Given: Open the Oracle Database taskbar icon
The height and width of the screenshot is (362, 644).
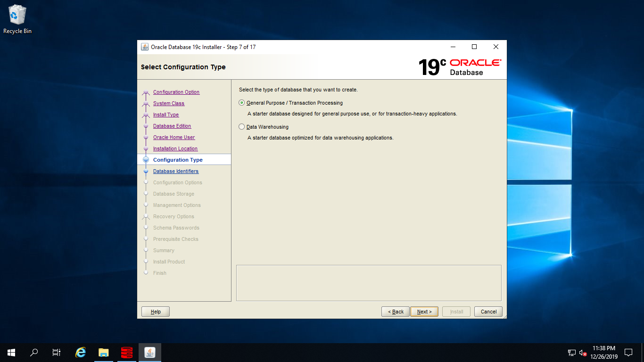Looking at the screenshot, I should pyautogui.click(x=126, y=352).
